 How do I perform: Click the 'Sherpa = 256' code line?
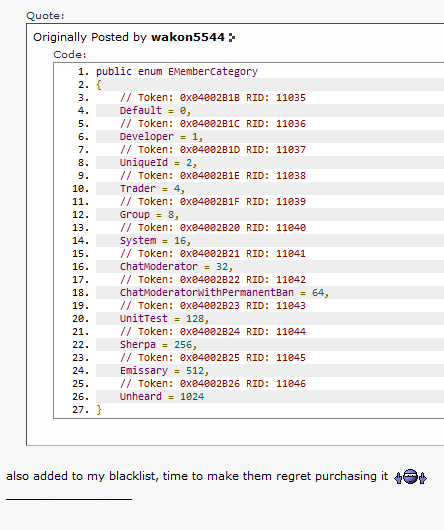coord(158,344)
